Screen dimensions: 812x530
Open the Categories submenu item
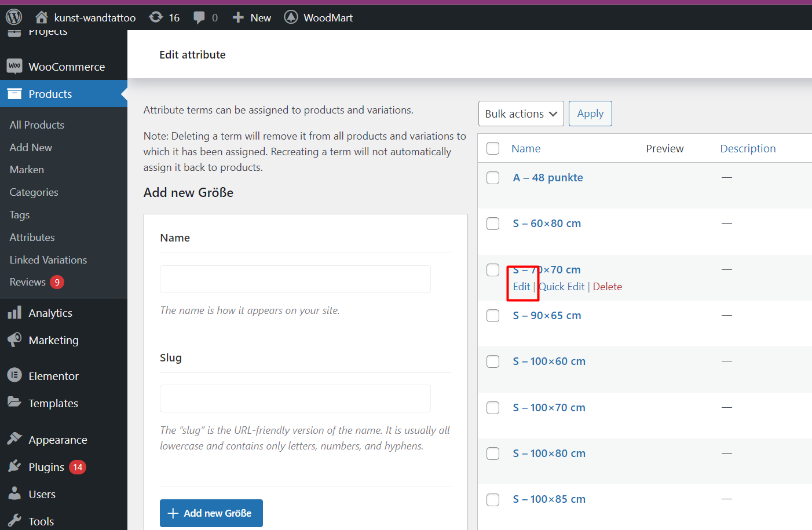[34, 192]
